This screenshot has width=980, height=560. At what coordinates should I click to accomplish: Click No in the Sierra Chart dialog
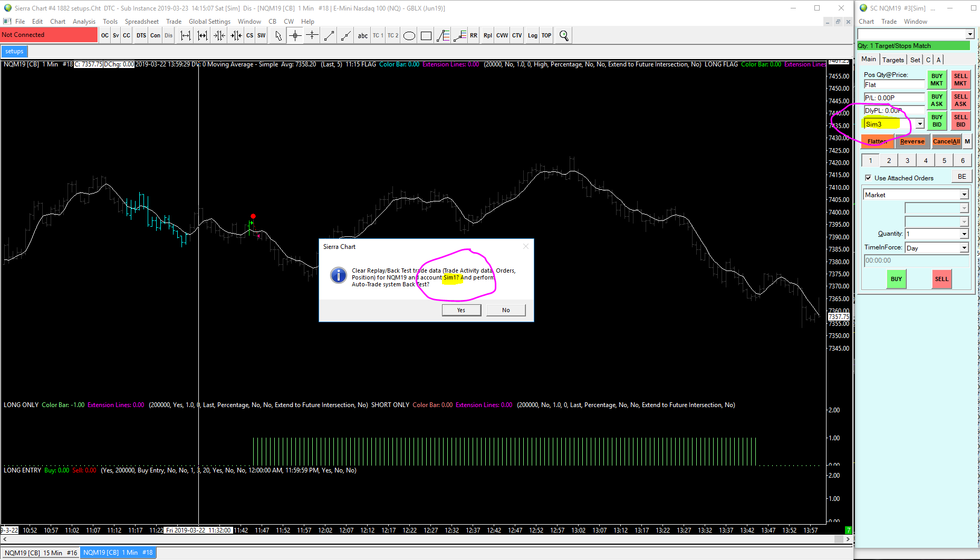(x=506, y=310)
